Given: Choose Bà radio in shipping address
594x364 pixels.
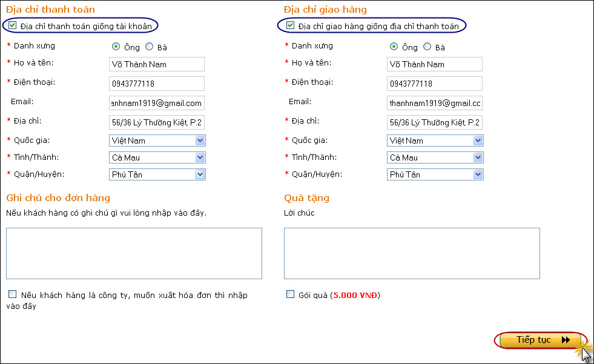Looking at the screenshot, I should [427, 47].
